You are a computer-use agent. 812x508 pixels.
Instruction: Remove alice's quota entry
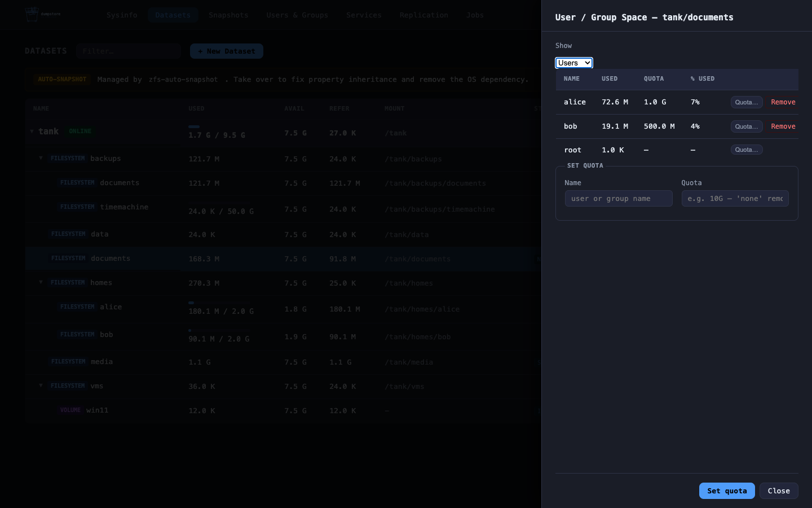[x=783, y=102]
